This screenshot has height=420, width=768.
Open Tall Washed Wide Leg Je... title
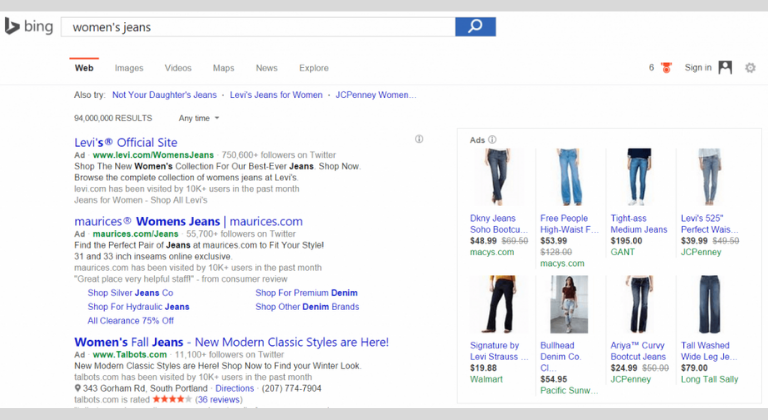coord(709,351)
